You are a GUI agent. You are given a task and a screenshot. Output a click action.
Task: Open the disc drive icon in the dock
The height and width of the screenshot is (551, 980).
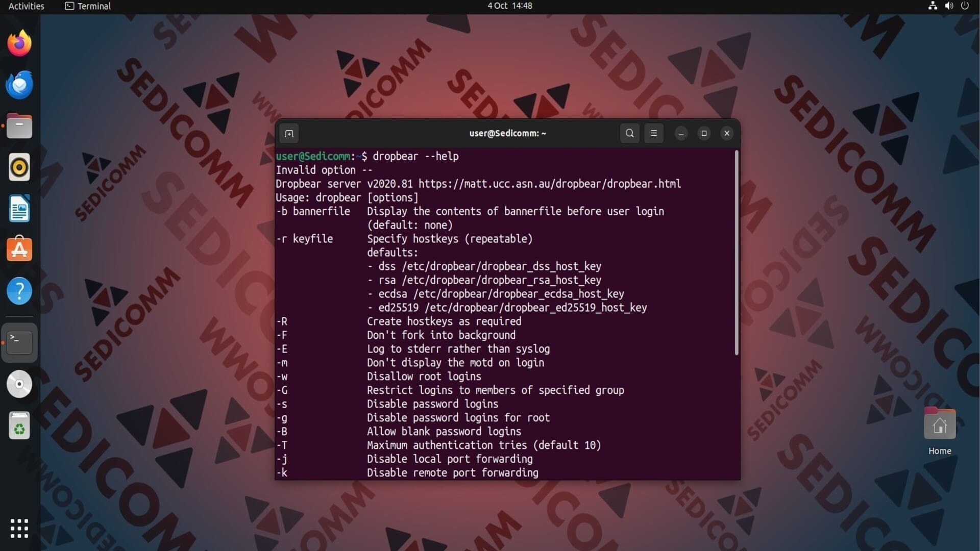(x=19, y=384)
